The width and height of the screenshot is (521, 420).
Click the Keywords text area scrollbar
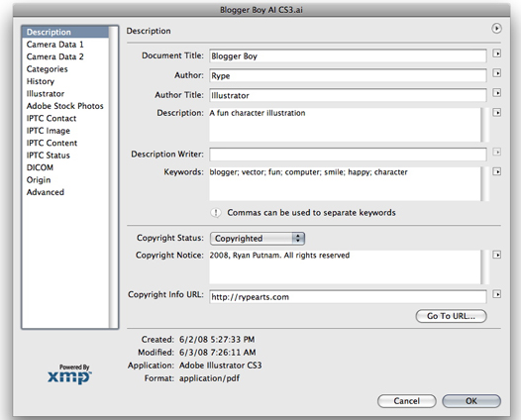(484, 184)
